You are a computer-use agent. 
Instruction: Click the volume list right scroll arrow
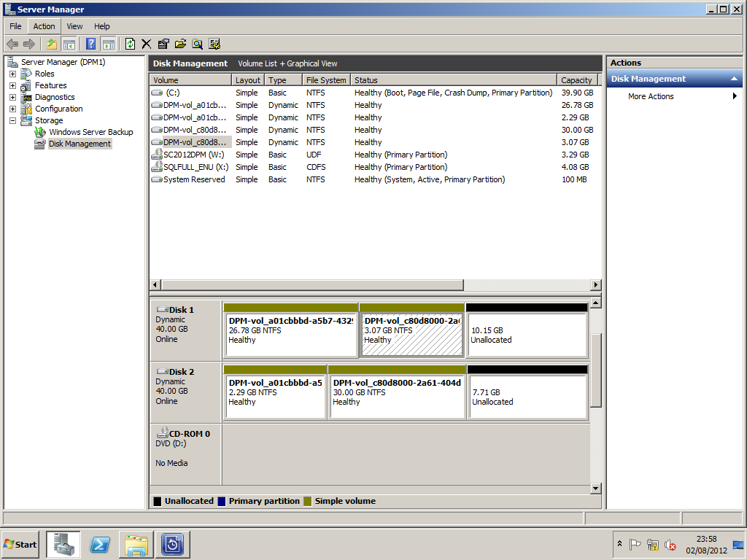(x=595, y=285)
